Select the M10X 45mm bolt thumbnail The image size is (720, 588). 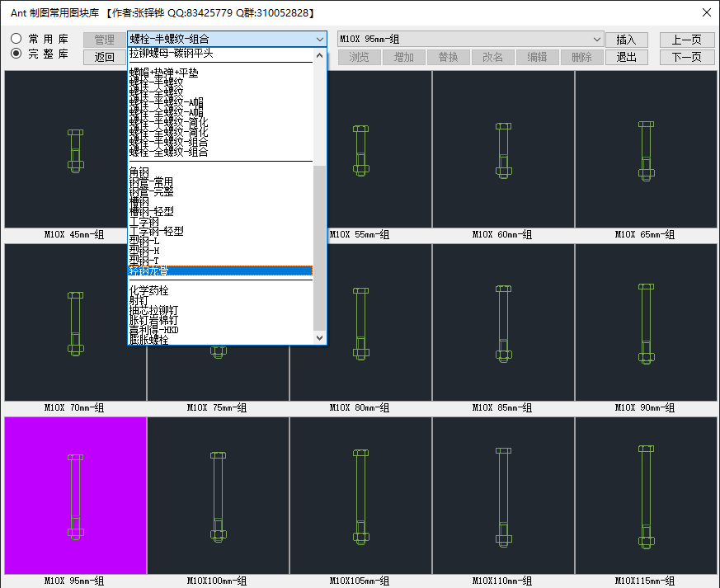[75, 149]
